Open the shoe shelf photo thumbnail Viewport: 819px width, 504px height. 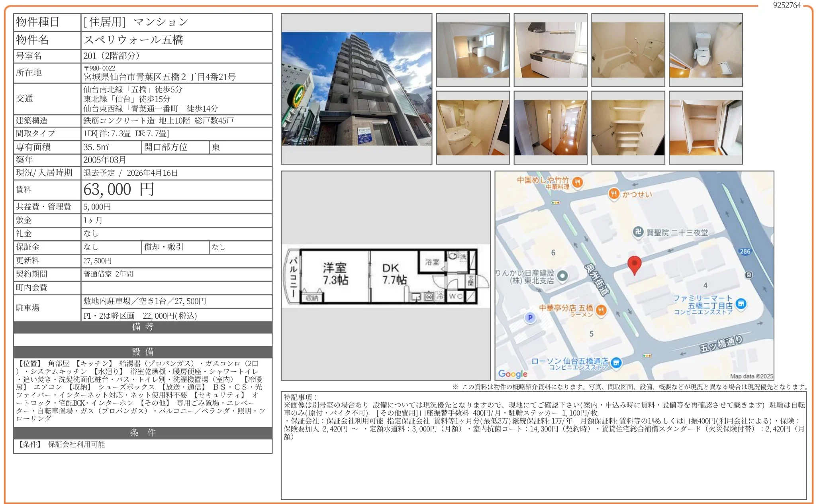click(x=628, y=127)
